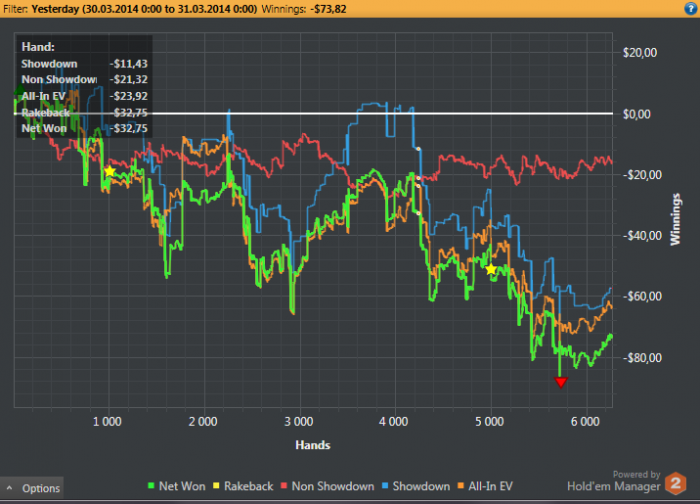Click the Hand: tooltip header
The height and width of the screenshot is (504, 700).
tap(38, 47)
